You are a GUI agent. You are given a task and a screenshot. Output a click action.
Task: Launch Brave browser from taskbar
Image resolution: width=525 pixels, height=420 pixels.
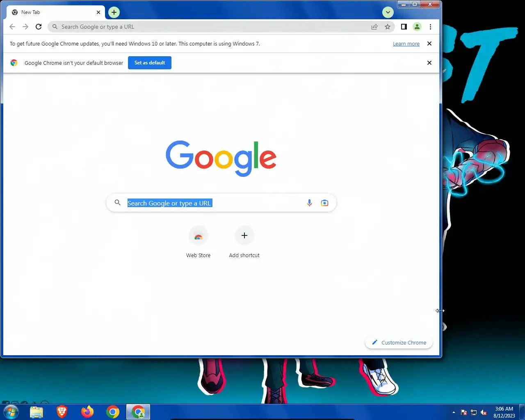pos(62,412)
